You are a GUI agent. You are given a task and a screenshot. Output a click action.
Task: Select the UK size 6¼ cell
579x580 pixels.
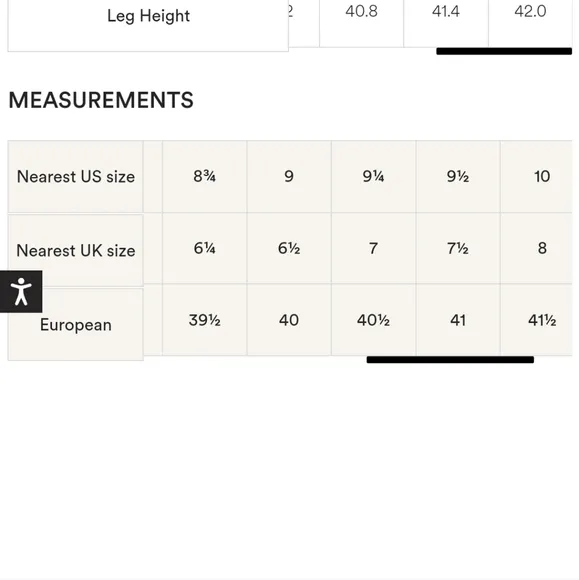[x=205, y=248]
